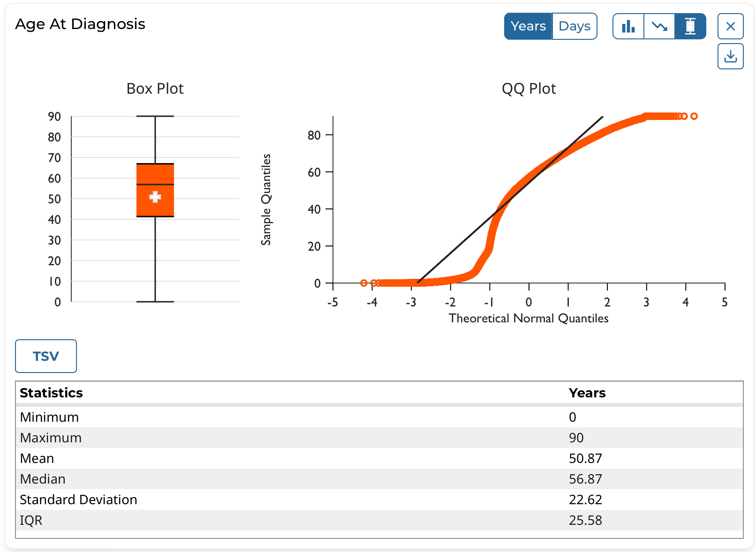
Task: Click the white plus mean marker
Action: click(x=155, y=197)
